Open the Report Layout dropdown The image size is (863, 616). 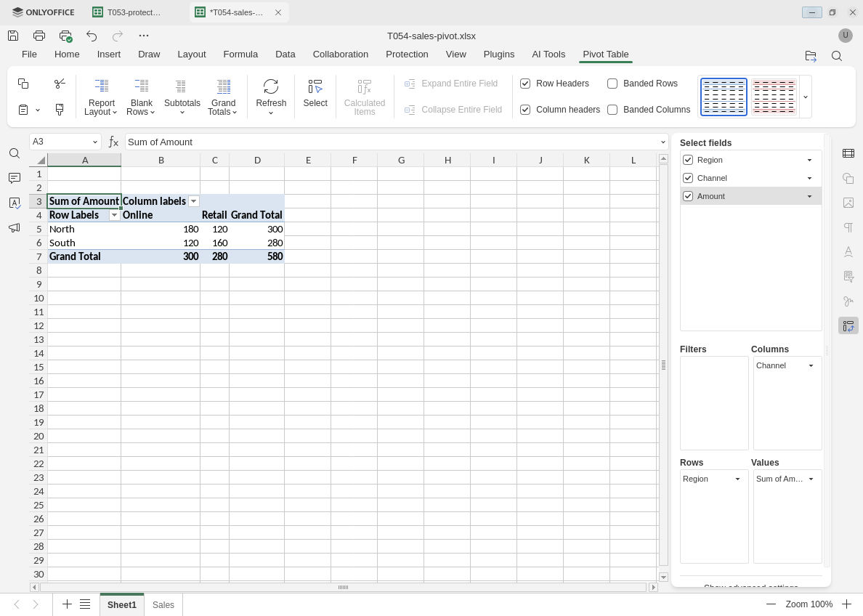click(x=101, y=97)
